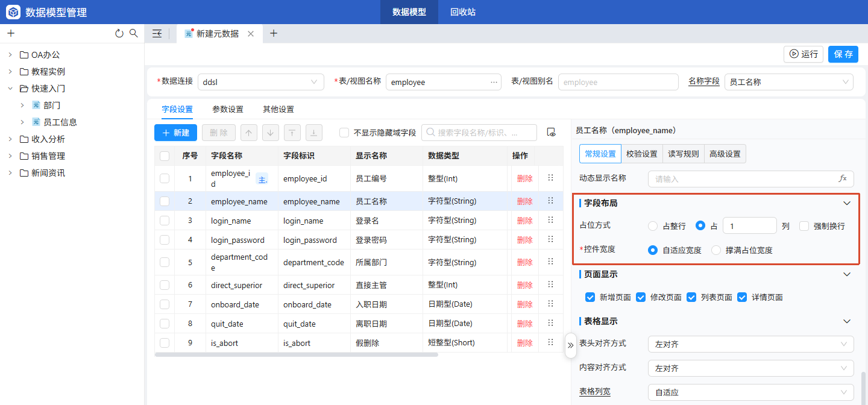Screen dimensions: 868x405
Task: Open search in the left tree panel
Action: click(134, 33)
